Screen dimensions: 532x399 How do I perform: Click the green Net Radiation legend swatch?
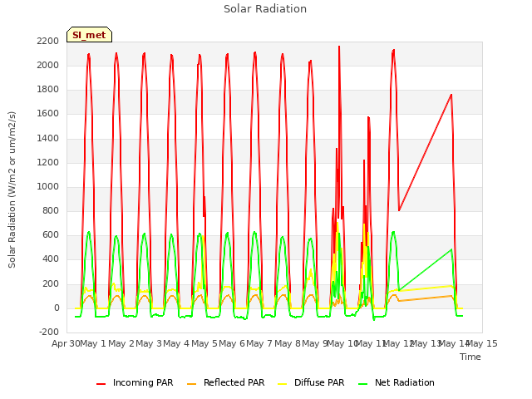click(363, 384)
